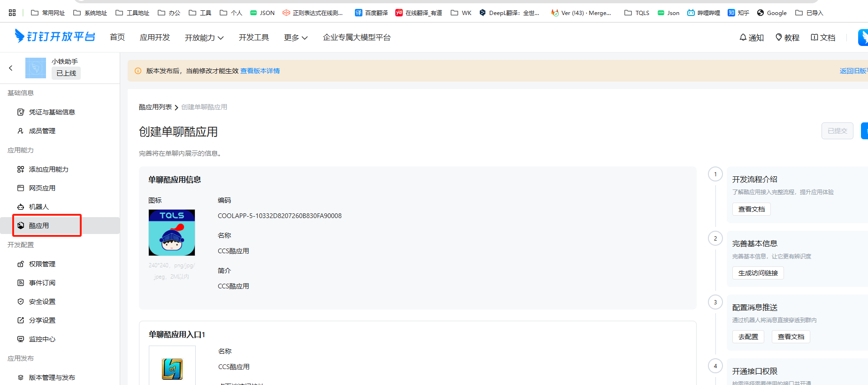Click 酷应用列表 in the breadcrumb
Viewport: 868px width, 385px height.
point(155,107)
